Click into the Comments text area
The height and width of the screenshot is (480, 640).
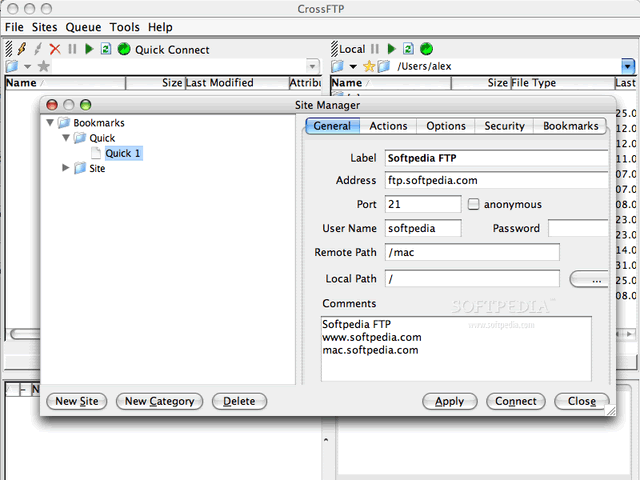click(456, 349)
